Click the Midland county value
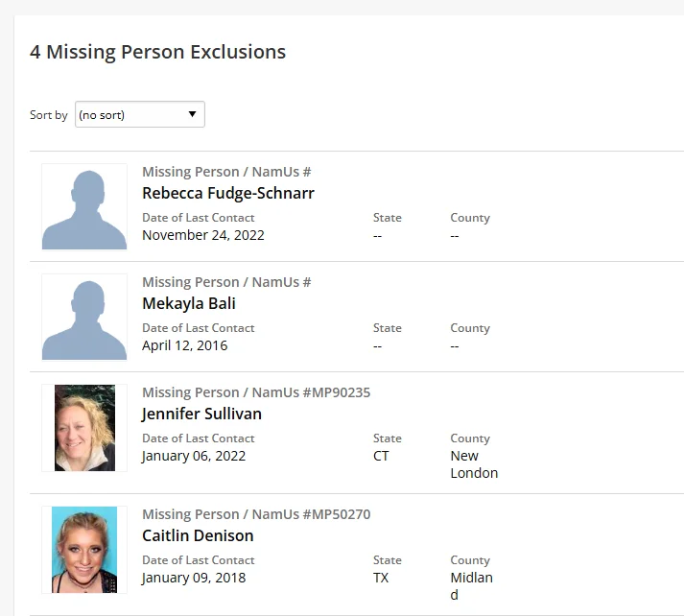 tap(471, 585)
